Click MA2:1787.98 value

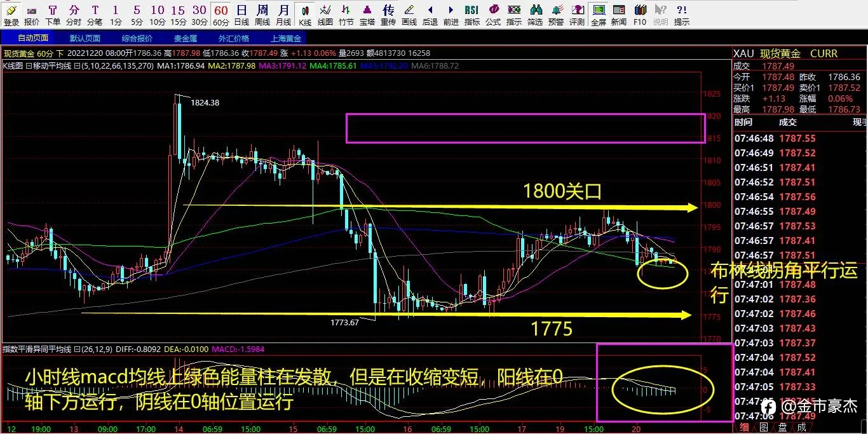click(x=231, y=65)
